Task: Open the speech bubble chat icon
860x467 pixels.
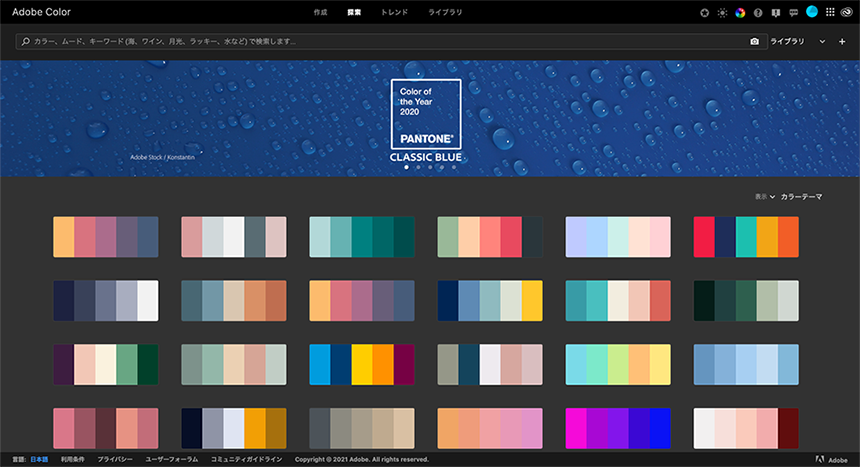Action: point(794,13)
